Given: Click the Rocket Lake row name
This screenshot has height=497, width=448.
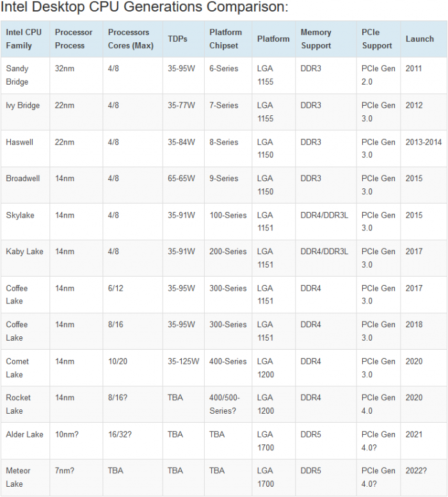Looking at the screenshot, I should [x=18, y=404].
